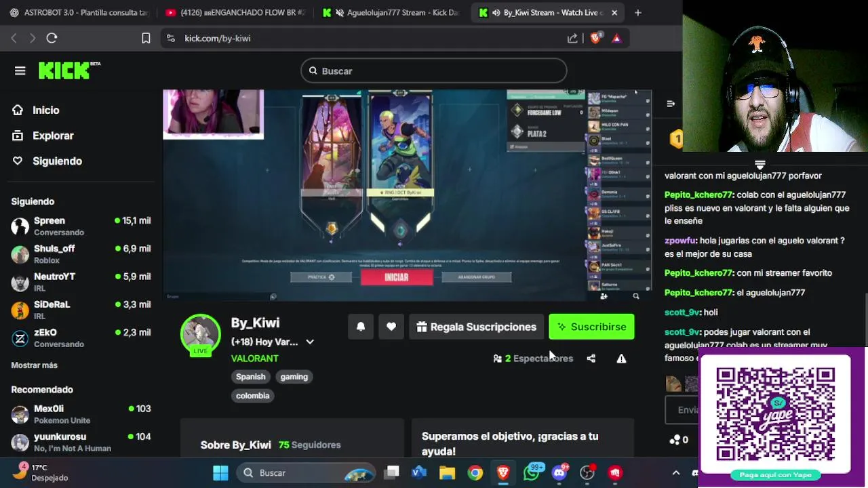Click the share stream icon
Viewport: 868px width, 488px height.
tap(591, 359)
